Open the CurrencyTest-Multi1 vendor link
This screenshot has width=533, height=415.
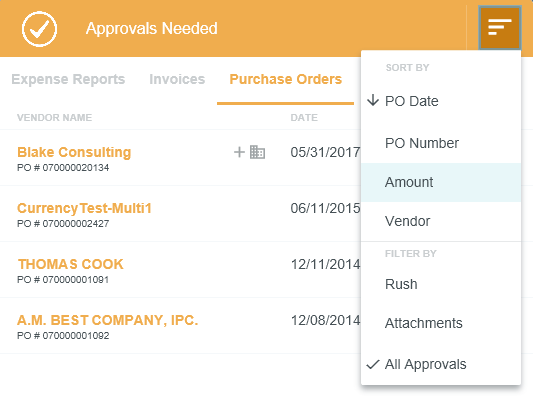coord(84,208)
